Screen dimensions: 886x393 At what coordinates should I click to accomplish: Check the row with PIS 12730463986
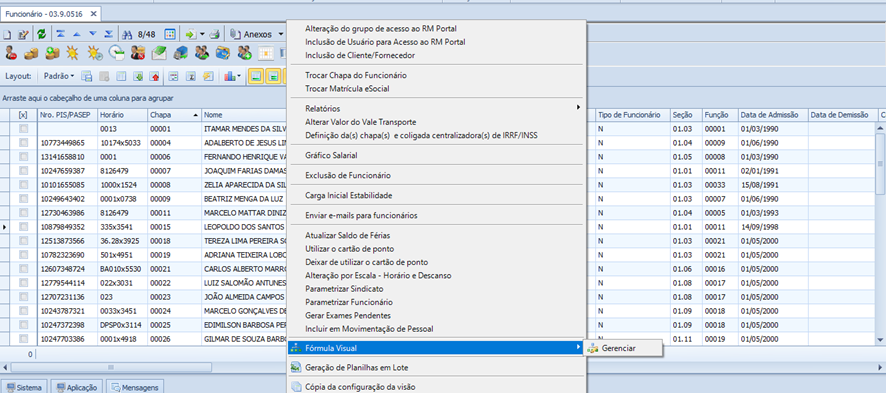(x=23, y=213)
